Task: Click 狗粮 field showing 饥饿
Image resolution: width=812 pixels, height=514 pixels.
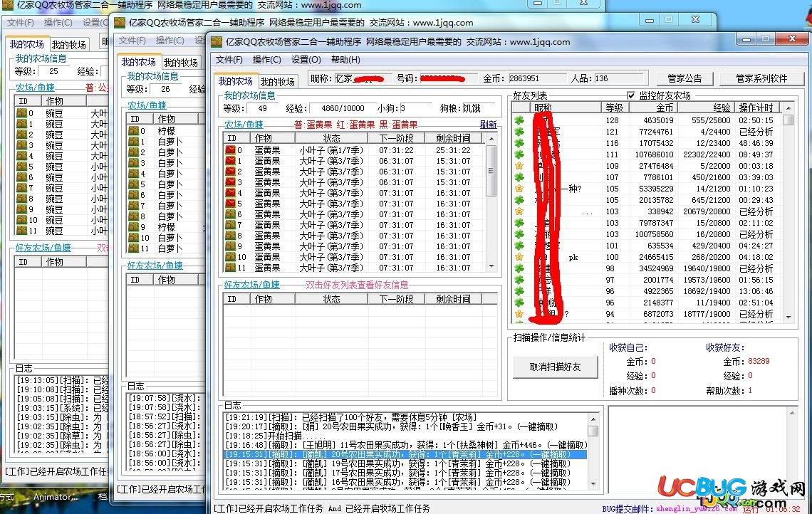Action: [x=479, y=108]
